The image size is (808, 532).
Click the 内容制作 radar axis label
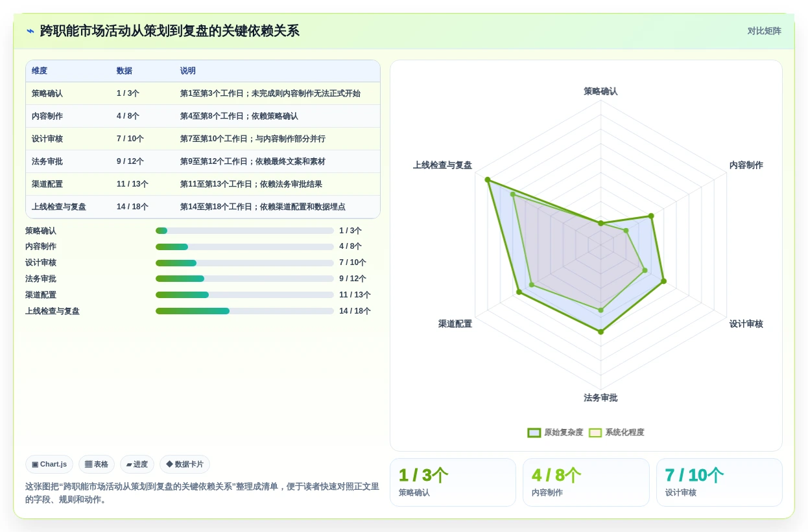pos(746,165)
